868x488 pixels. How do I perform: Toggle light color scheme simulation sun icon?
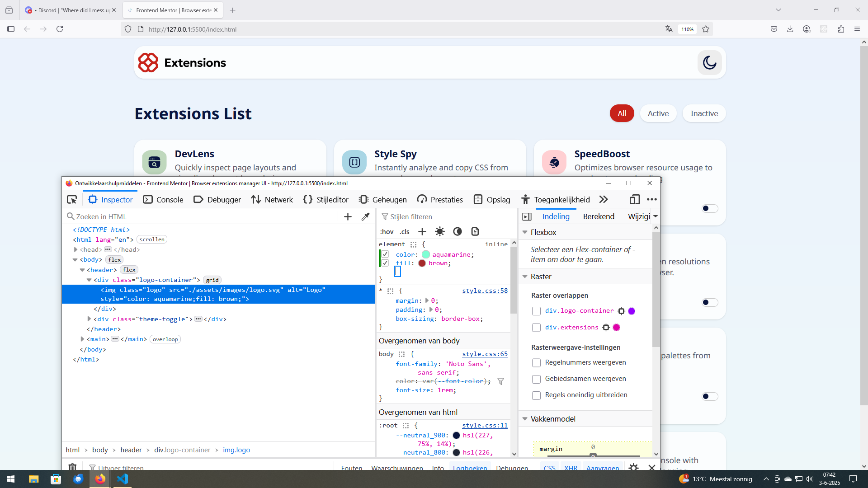pyautogui.click(x=439, y=232)
